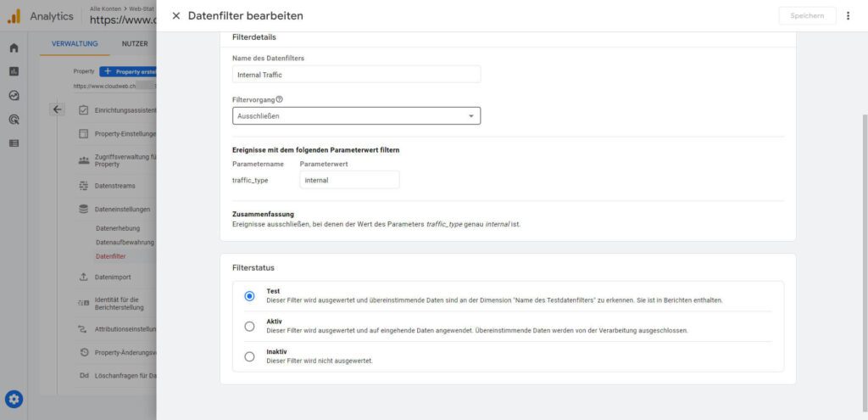Select the Test filter status radio
The image size is (868, 420).
pyautogui.click(x=250, y=296)
